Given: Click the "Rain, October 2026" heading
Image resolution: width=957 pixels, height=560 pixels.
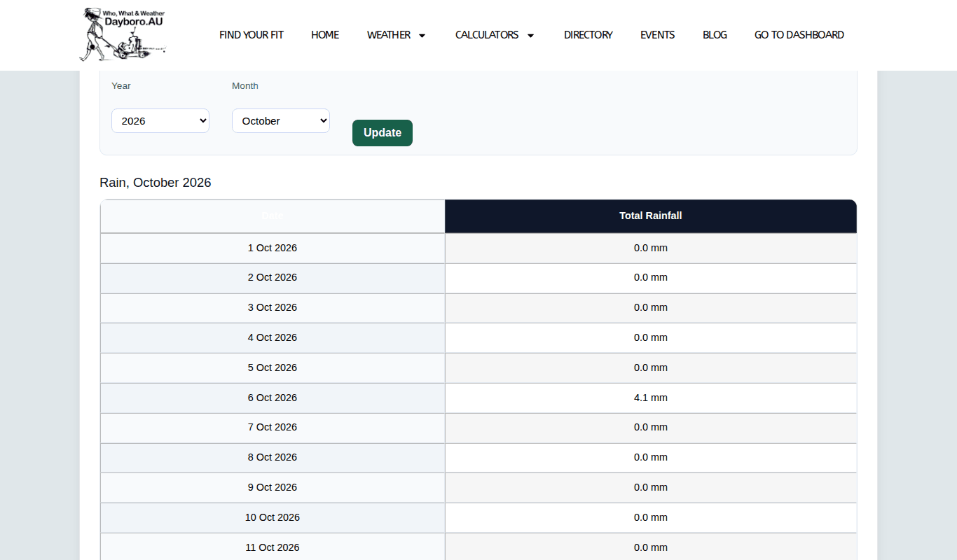Looking at the screenshot, I should coord(156,183).
